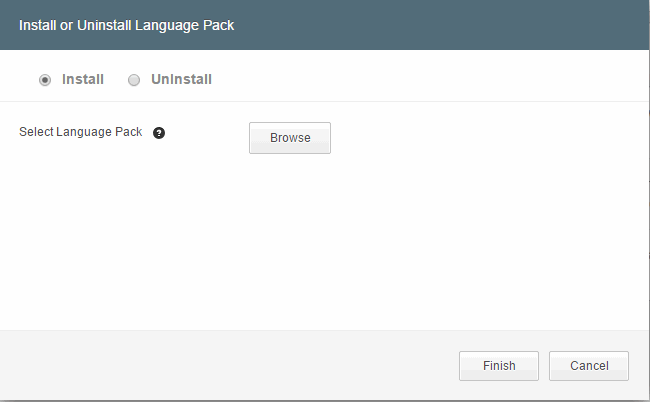Switch mode to Uninstall
Screen dimensions: 650x402
134,80
